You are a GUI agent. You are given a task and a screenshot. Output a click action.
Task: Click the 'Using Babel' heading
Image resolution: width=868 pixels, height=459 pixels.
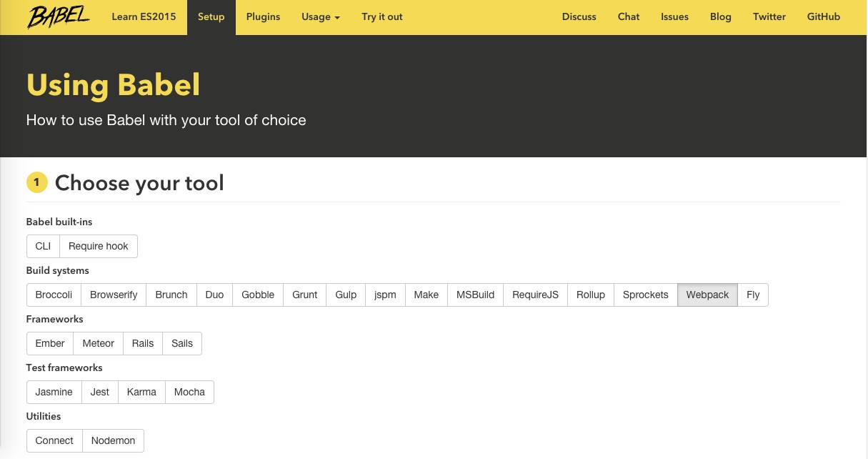point(114,84)
